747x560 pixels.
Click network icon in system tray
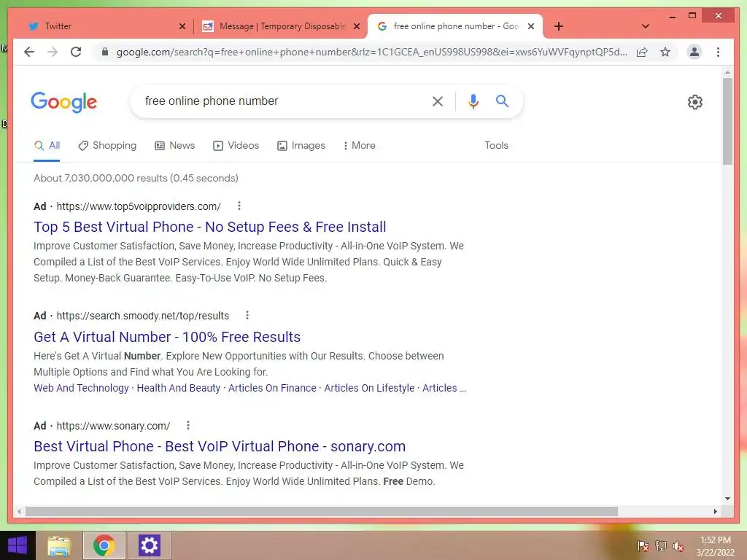(661, 546)
